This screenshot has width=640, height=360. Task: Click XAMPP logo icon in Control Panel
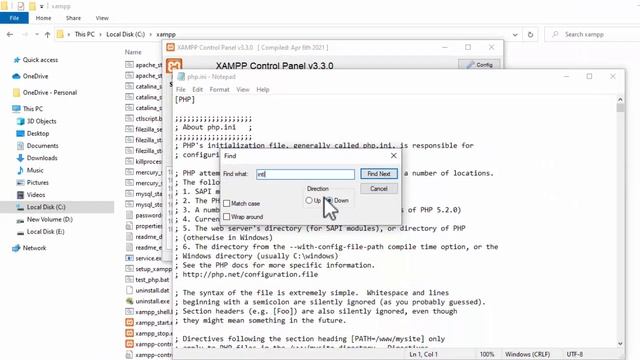pos(174,66)
